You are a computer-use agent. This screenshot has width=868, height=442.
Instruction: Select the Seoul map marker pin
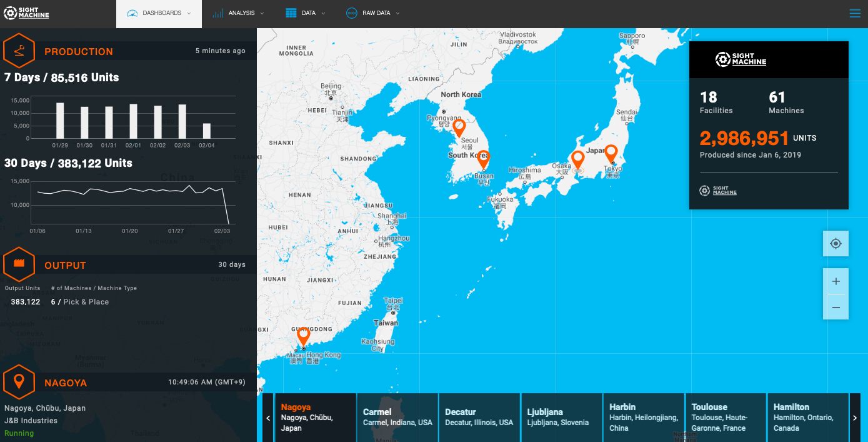(459, 128)
